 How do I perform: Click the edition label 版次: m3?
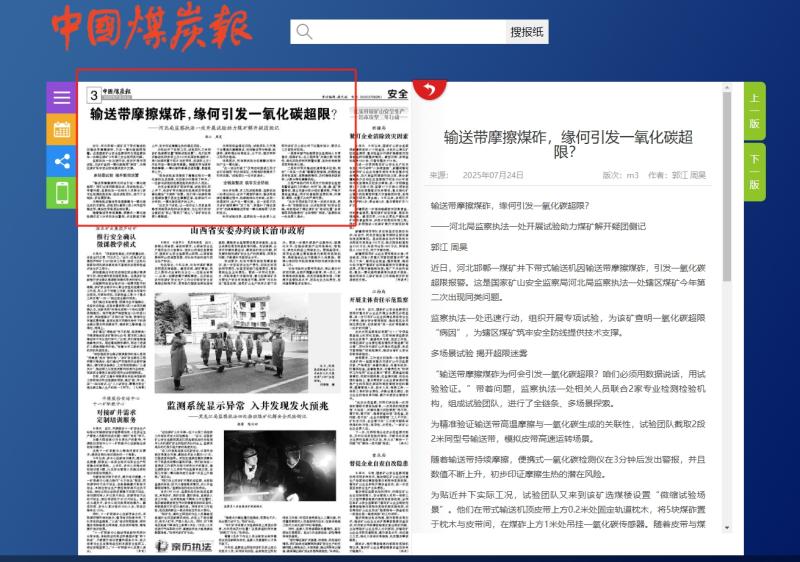tap(620, 175)
